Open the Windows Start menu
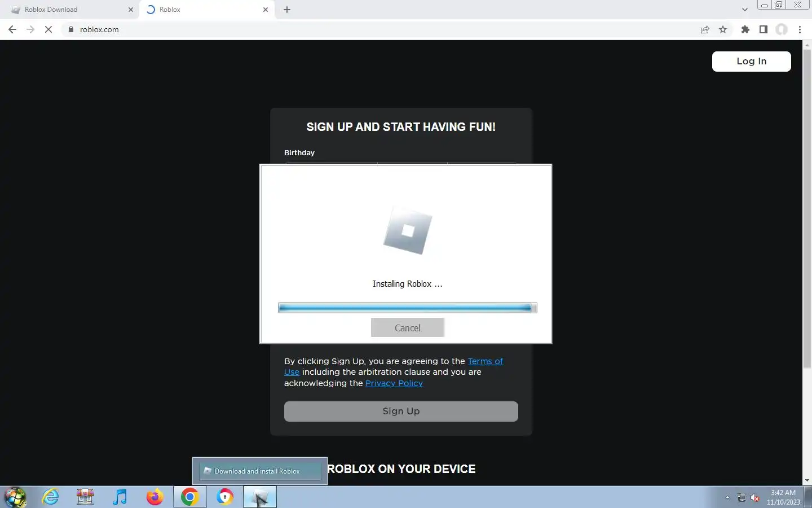Screen dimensions: 812x508 (x=15, y=497)
